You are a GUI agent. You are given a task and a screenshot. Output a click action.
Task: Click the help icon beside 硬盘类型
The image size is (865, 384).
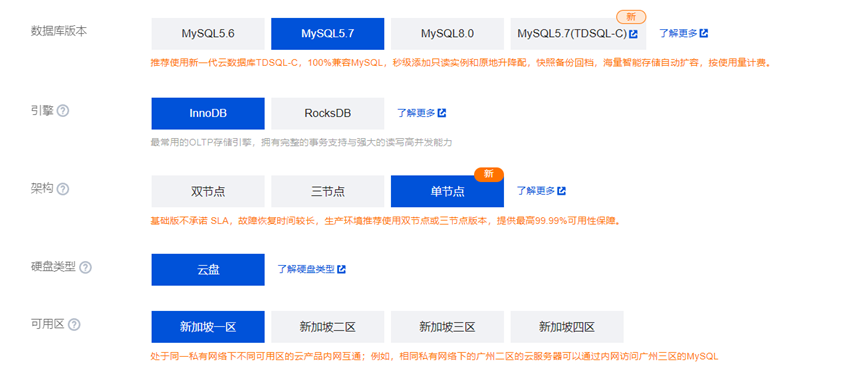point(85,268)
